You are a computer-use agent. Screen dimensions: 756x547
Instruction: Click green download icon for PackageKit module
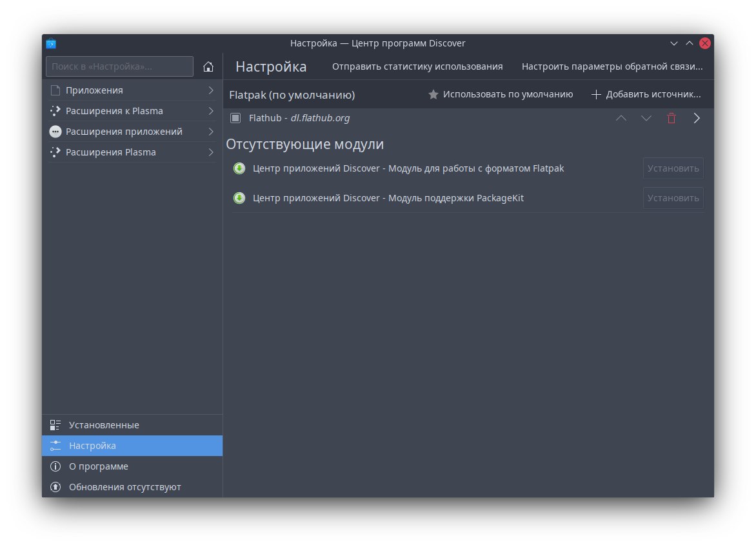[x=239, y=198]
